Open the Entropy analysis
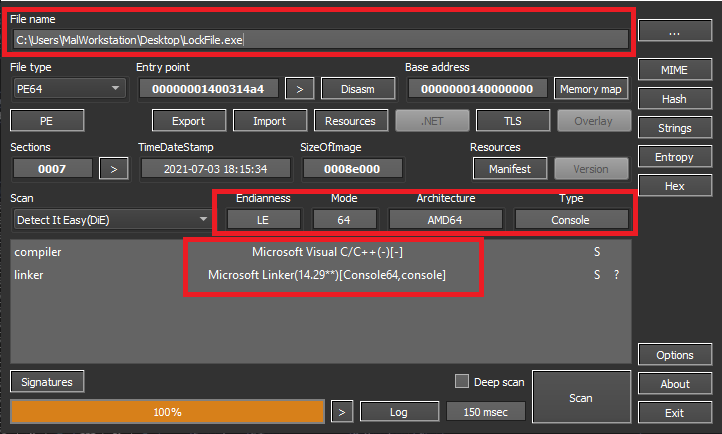 pyautogui.click(x=675, y=157)
